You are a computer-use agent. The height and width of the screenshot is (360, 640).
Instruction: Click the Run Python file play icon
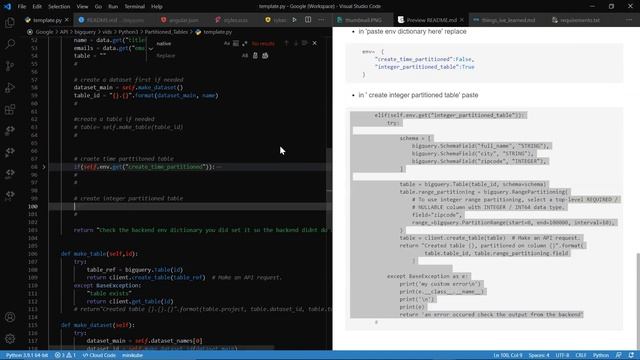pos(294,20)
